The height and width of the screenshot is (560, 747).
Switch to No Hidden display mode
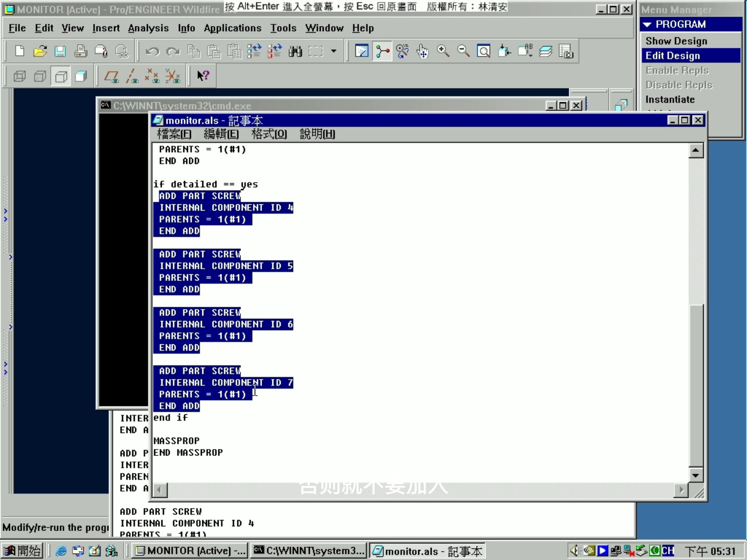(x=61, y=76)
